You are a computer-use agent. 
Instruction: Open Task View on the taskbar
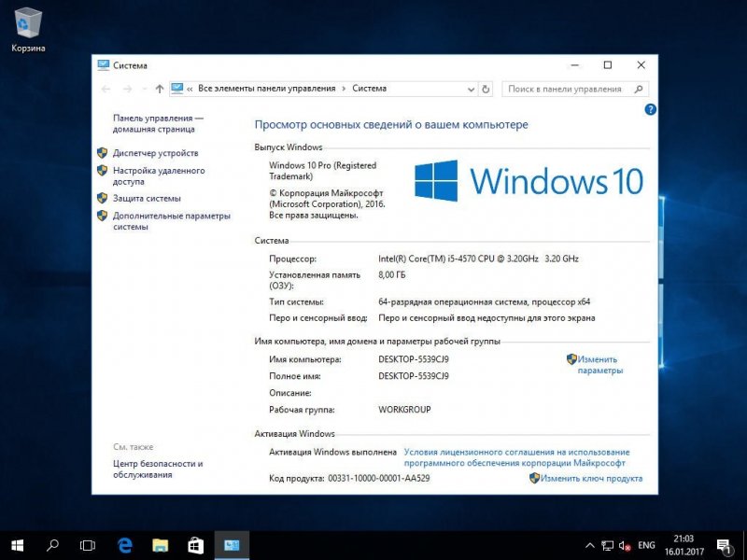[88, 545]
